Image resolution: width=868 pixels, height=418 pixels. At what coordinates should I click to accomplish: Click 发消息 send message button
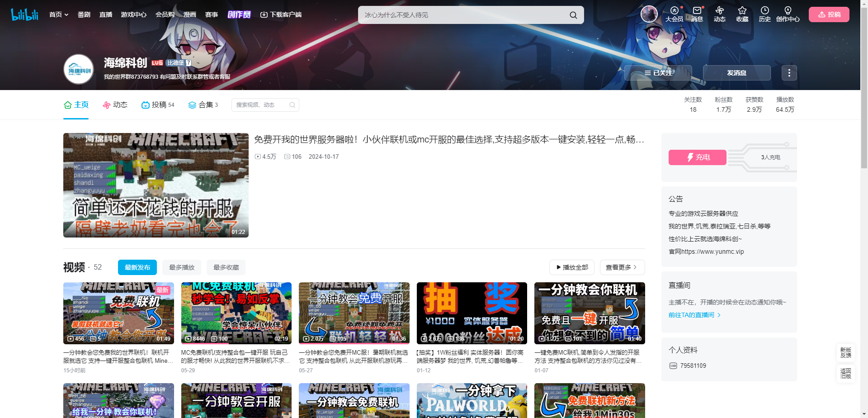click(737, 73)
